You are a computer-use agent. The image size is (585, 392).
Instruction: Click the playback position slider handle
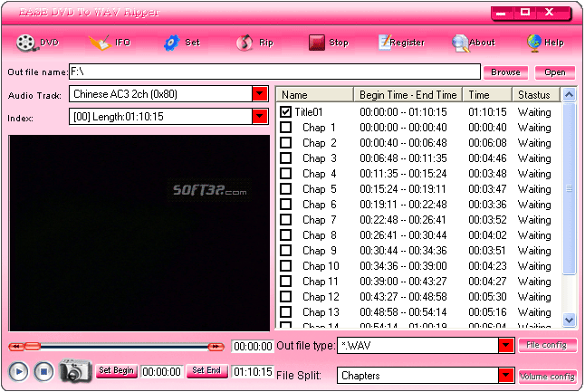click(33, 347)
